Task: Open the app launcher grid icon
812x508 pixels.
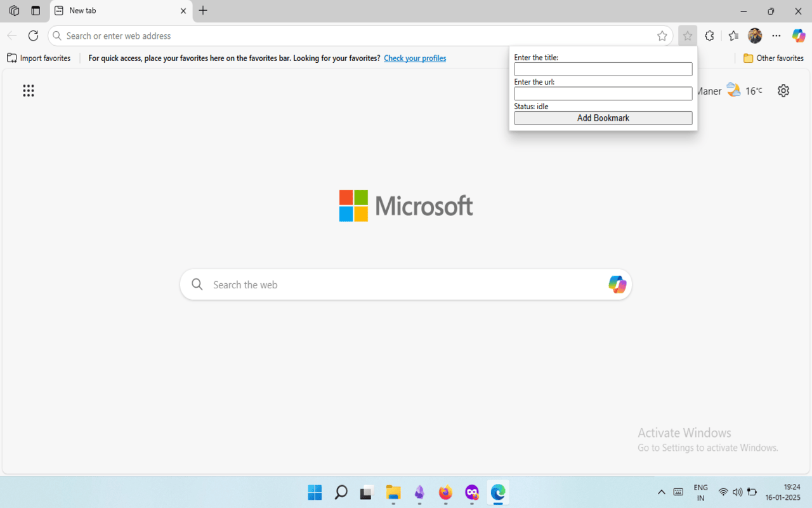Action: point(29,91)
